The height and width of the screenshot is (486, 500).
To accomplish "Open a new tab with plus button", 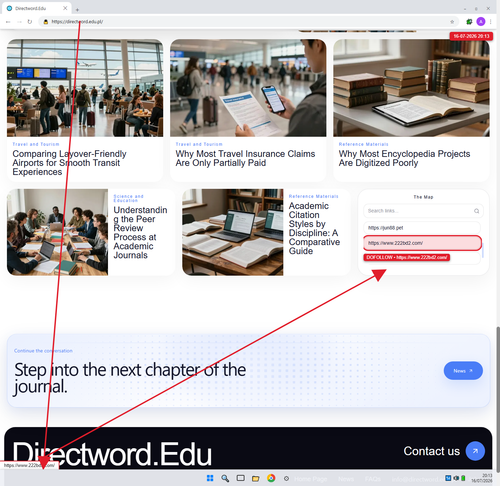I will tap(77, 9).
